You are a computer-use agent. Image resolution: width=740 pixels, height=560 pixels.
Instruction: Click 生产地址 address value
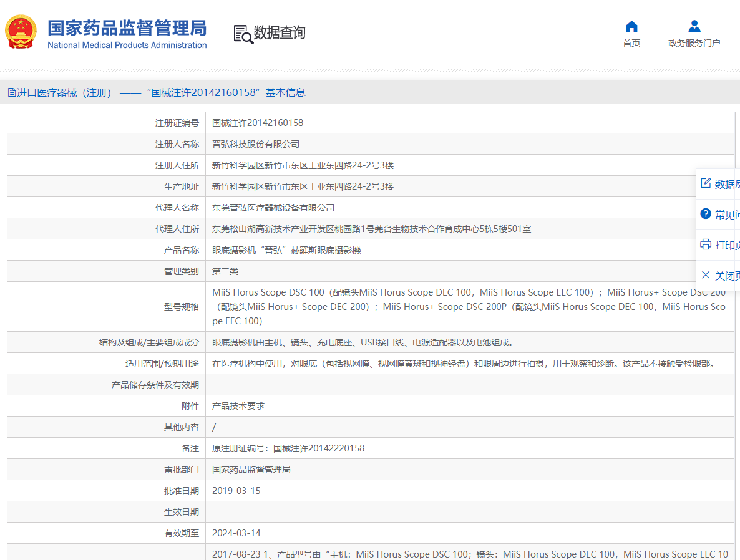pyautogui.click(x=303, y=186)
